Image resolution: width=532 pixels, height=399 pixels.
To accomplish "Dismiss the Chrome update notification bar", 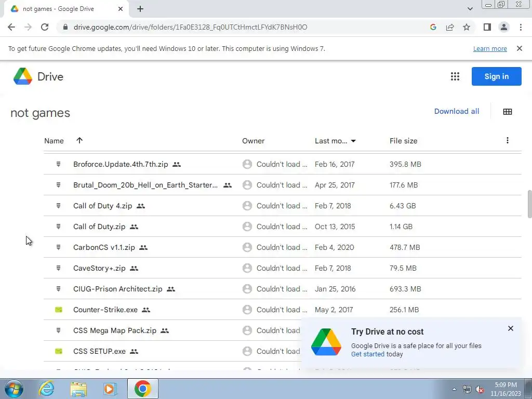I will tap(519, 48).
